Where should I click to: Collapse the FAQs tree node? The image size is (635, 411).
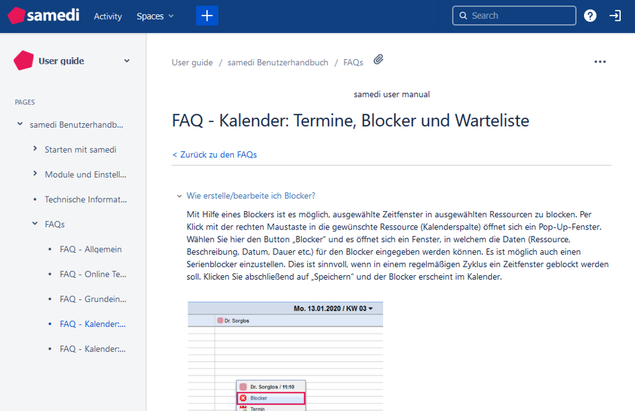pos(35,224)
